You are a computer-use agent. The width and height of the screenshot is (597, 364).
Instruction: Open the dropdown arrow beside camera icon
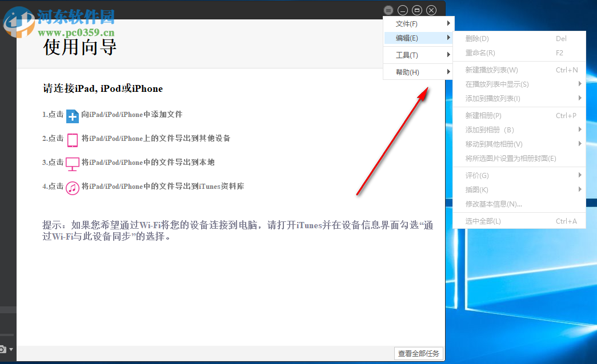coord(10,349)
